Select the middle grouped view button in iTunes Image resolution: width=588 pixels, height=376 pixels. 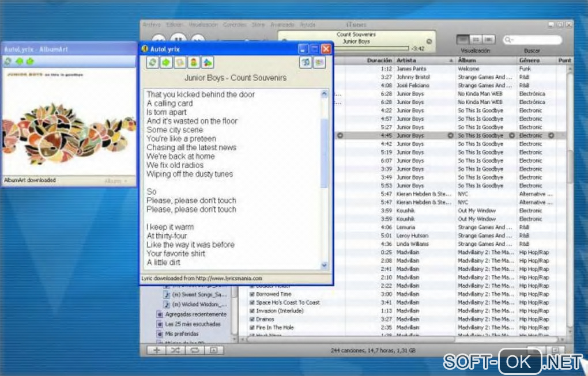pos(476,39)
